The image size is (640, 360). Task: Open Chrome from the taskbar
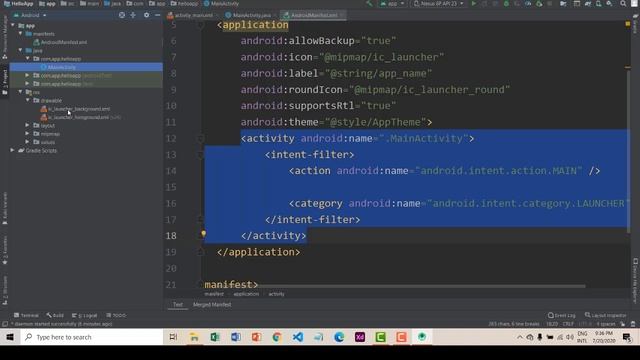277,337
